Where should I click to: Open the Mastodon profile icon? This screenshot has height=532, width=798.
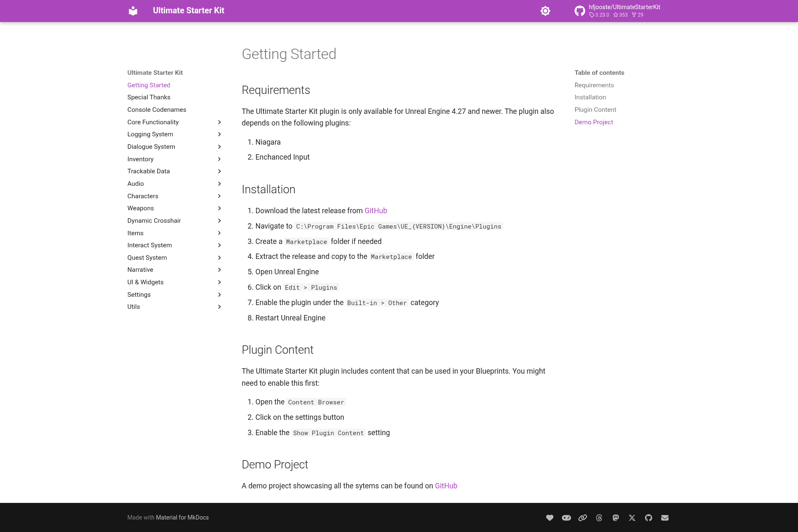tap(616, 517)
